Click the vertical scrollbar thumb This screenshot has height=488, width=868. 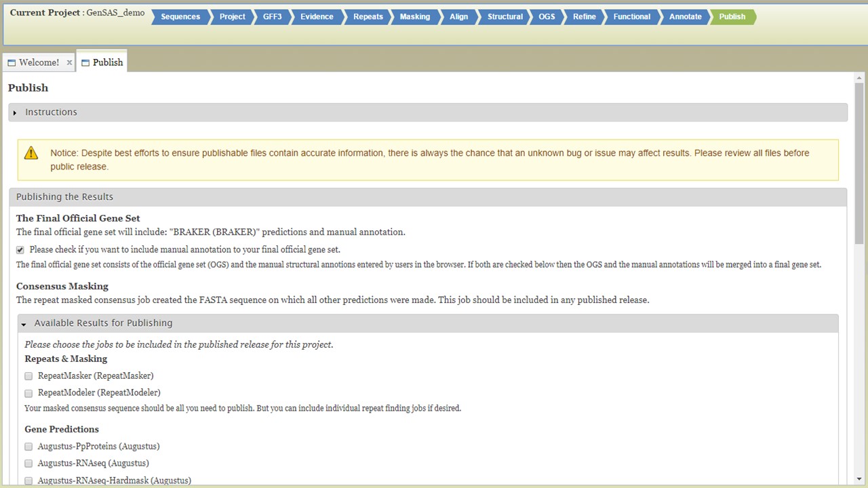pos(860,163)
